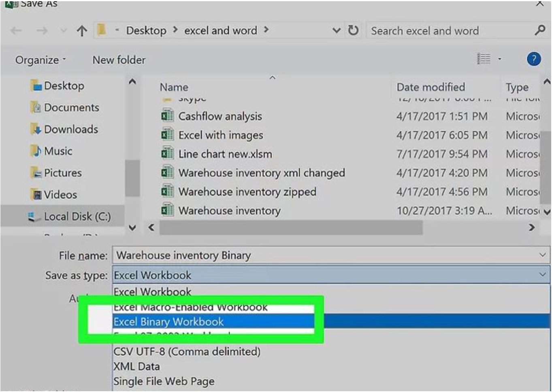This screenshot has height=392, width=552.
Task: Select Excel Binary Workbook from the list
Action: click(x=169, y=321)
